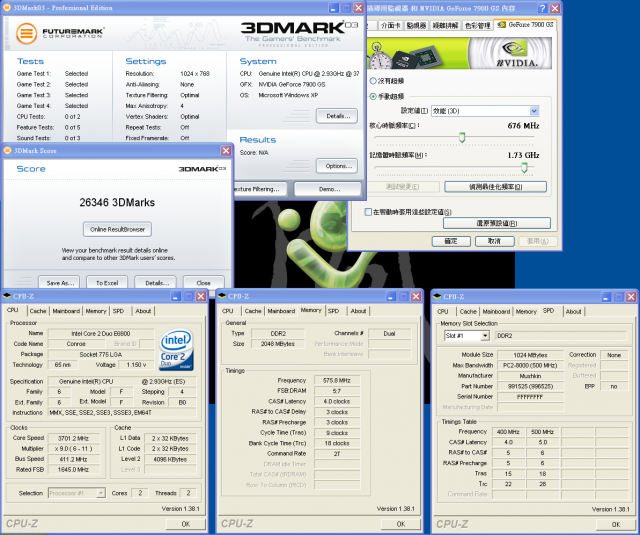
Task: Click the left CPU-Z window title icon
Action: click(6, 296)
